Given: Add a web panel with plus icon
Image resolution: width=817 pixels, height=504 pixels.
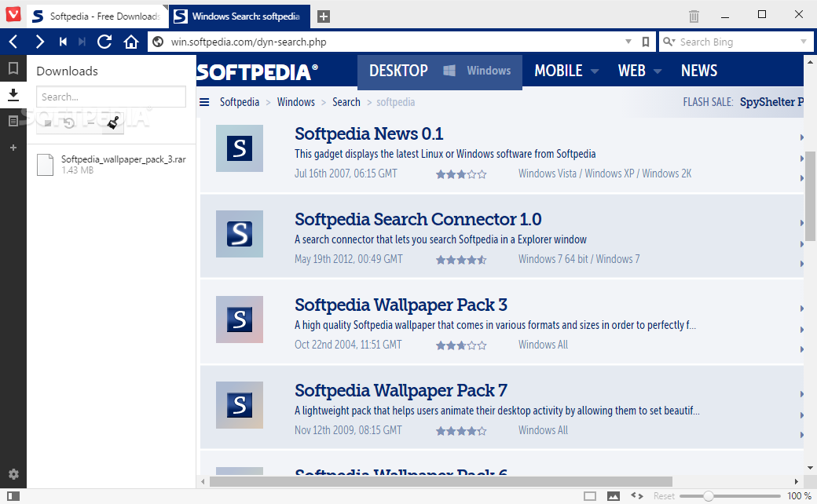Looking at the screenshot, I should click(13, 148).
